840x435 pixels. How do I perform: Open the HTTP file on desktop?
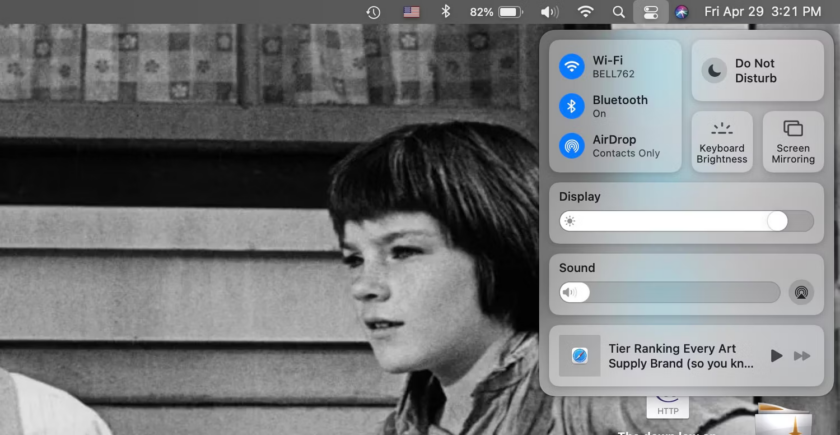tap(668, 407)
